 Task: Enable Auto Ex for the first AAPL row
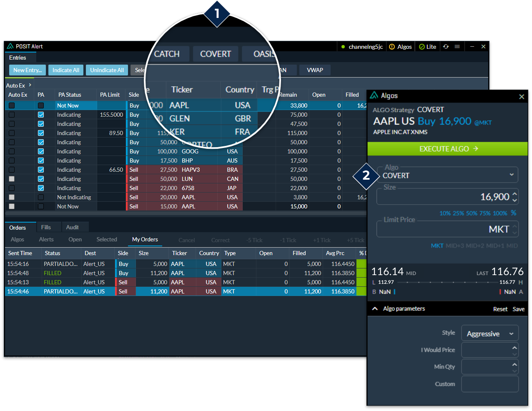[12, 105]
